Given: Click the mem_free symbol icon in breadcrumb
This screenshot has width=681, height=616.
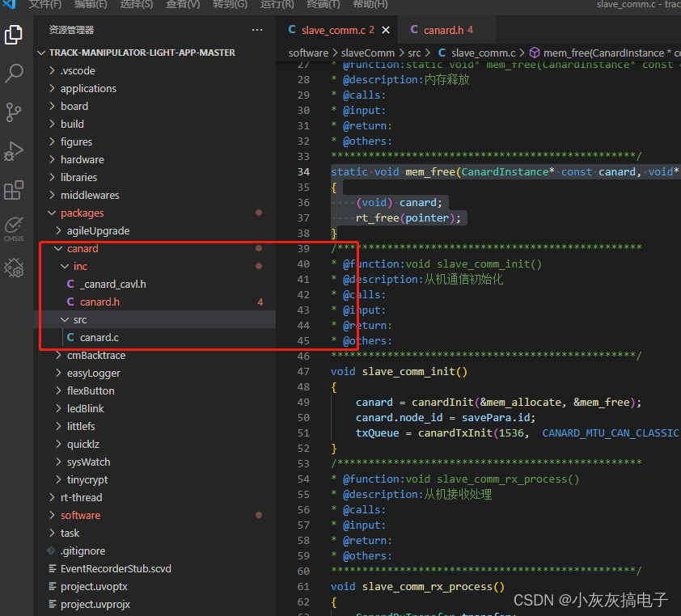Looking at the screenshot, I should [x=535, y=53].
